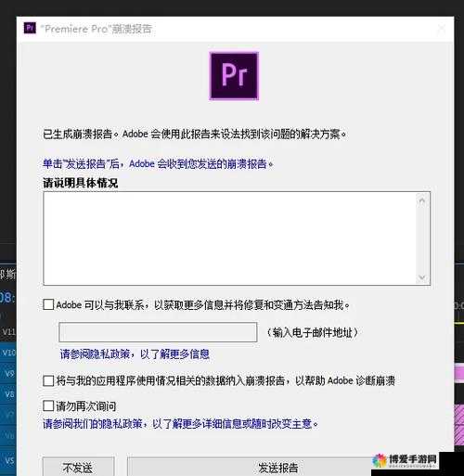Screen dimensions: 464x476
Task: Click the "（输入电子邮件地址）" label
Action: tap(313, 332)
